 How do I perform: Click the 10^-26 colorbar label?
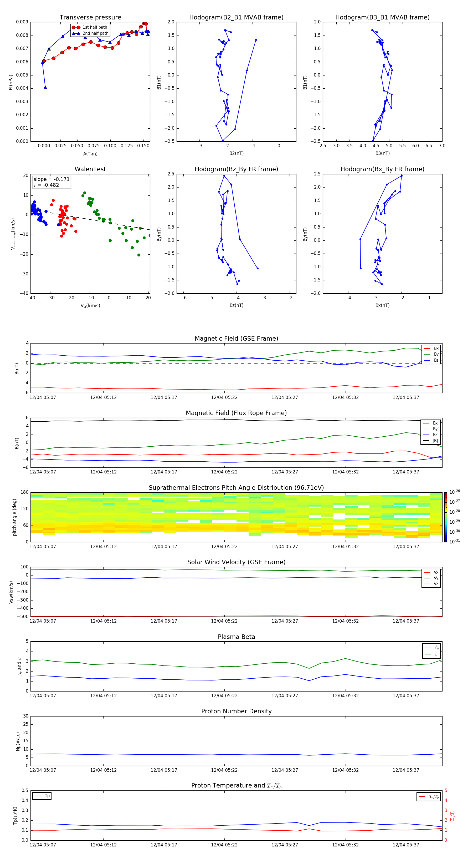pos(455,492)
